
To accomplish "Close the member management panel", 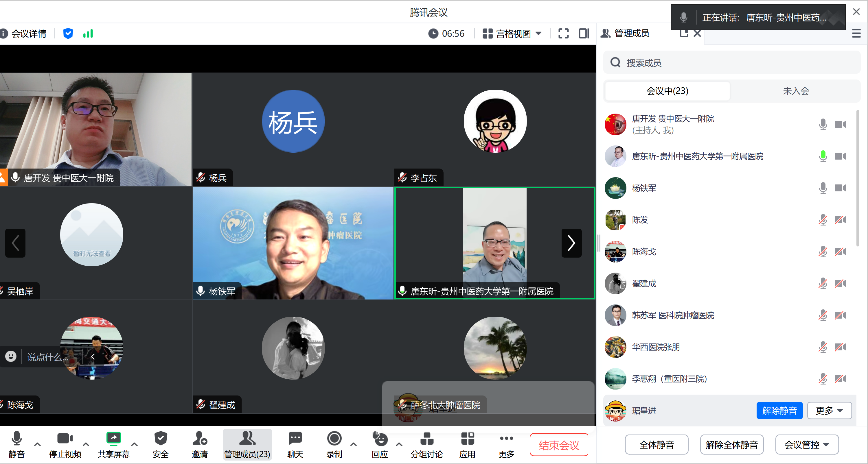I will pyautogui.click(x=698, y=33).
